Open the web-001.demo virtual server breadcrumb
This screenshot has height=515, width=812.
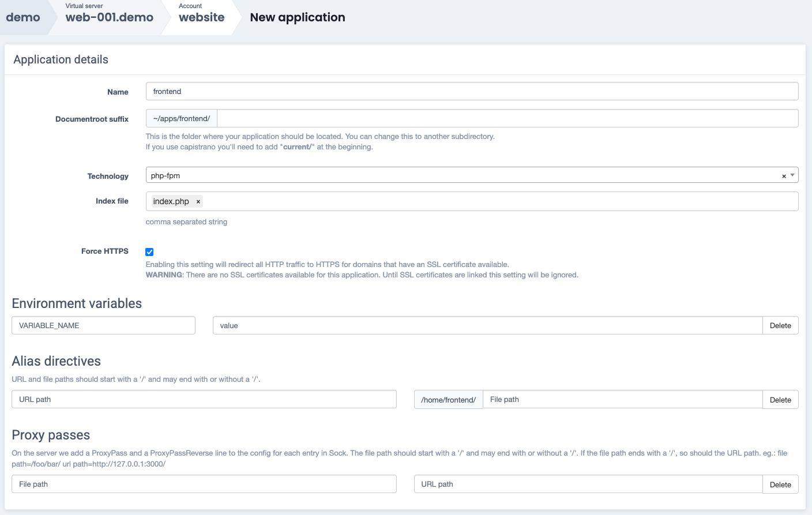tap(109, 17)
